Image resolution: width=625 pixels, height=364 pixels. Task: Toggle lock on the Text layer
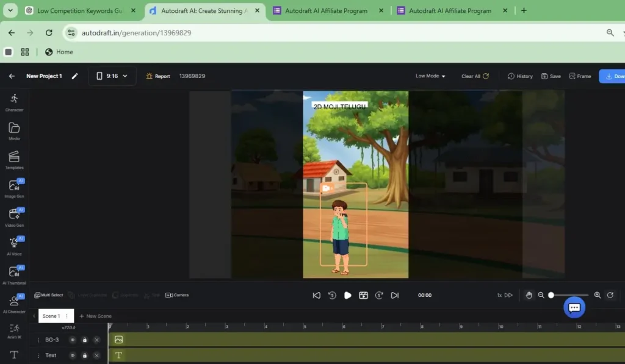[84, 355]
